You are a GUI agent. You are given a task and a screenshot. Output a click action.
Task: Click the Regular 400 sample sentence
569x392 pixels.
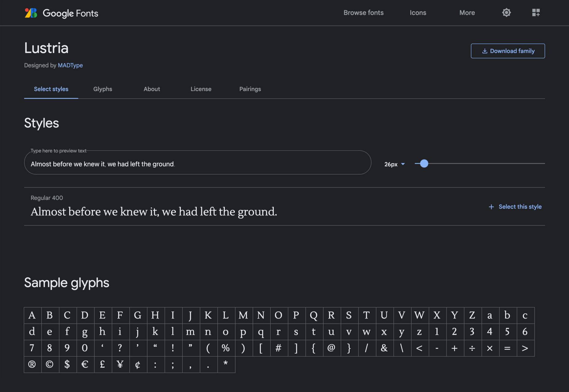point(154,212)
